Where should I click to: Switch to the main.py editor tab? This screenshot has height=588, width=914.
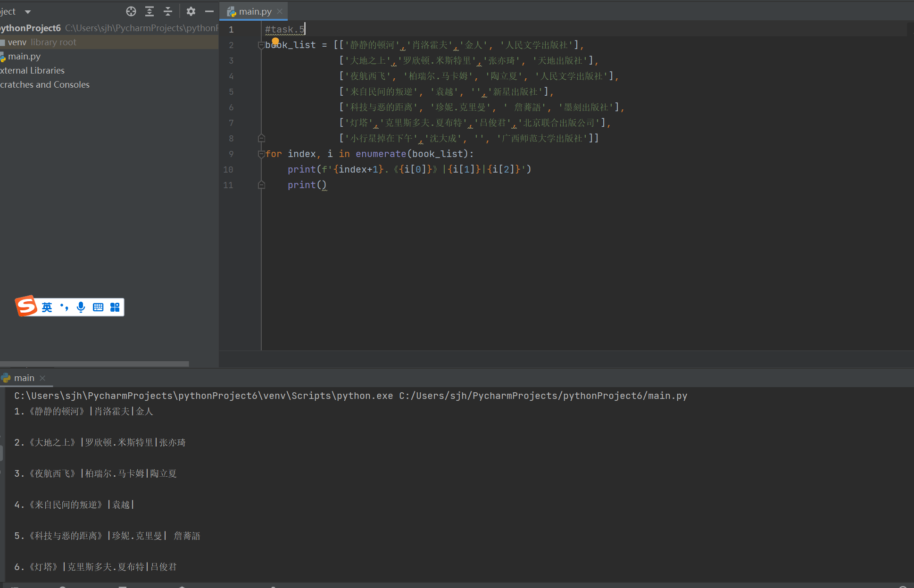pos(255,11)
